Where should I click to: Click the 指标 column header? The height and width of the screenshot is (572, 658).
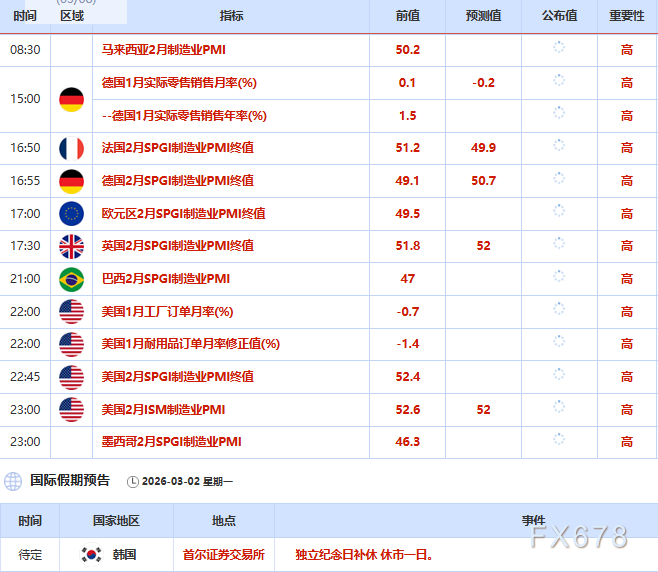click(231, 16)
